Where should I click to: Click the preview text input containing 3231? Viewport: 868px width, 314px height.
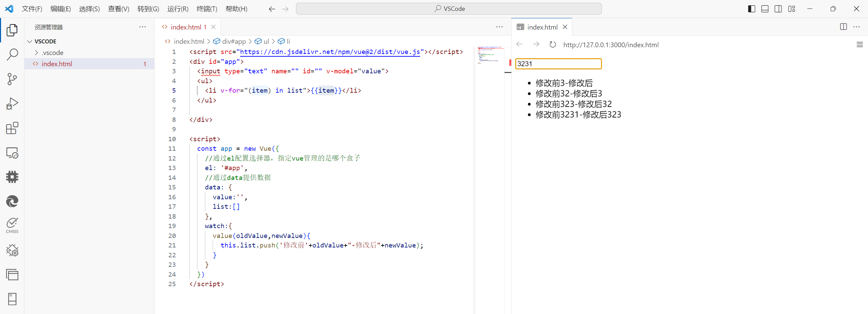[x=558, y=64]
